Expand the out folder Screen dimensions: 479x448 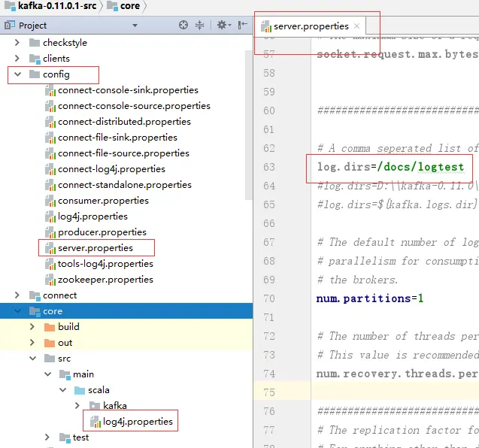[x=32, y=343]
